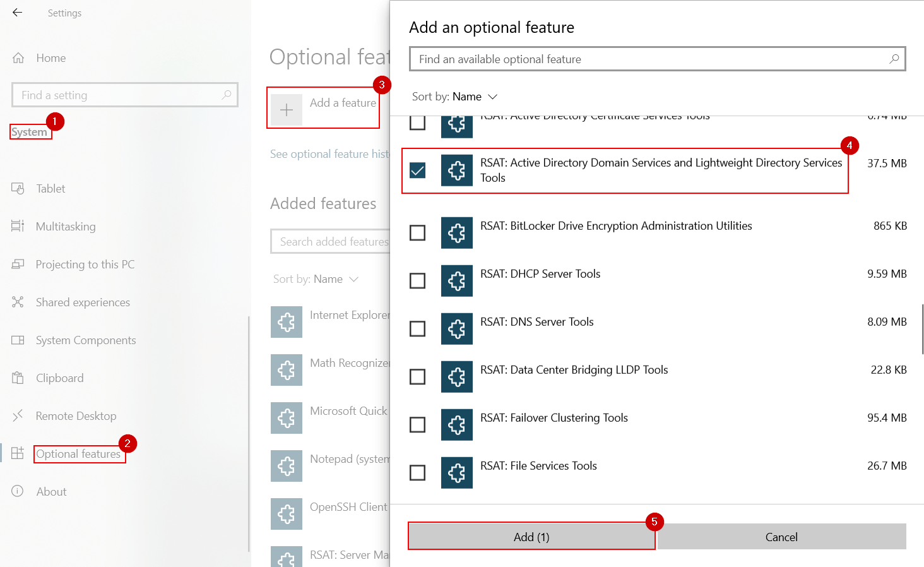The image size is (924, 567).
Task: Enable the RSAT: DHCP Server Tools checkbox
Action: point(417,281)
